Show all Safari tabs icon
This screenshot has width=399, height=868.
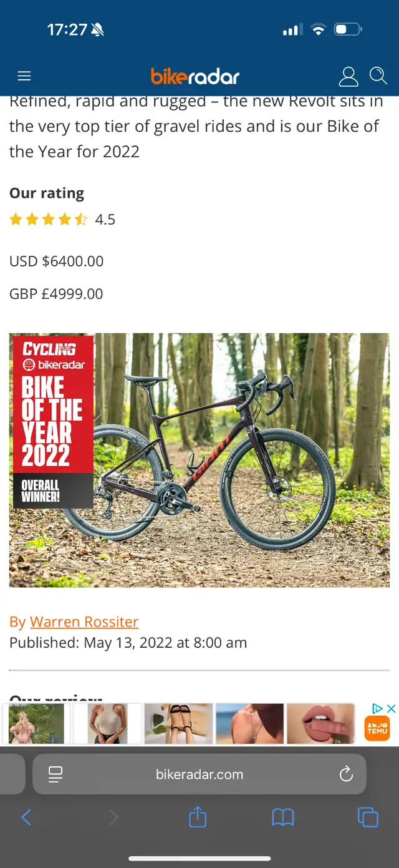(368, 817)
